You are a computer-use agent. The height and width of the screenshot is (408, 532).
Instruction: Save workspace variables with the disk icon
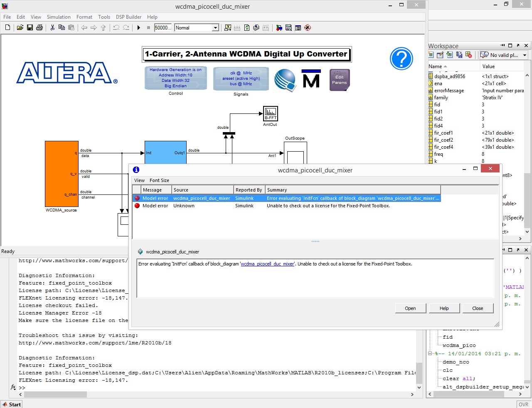459,55
